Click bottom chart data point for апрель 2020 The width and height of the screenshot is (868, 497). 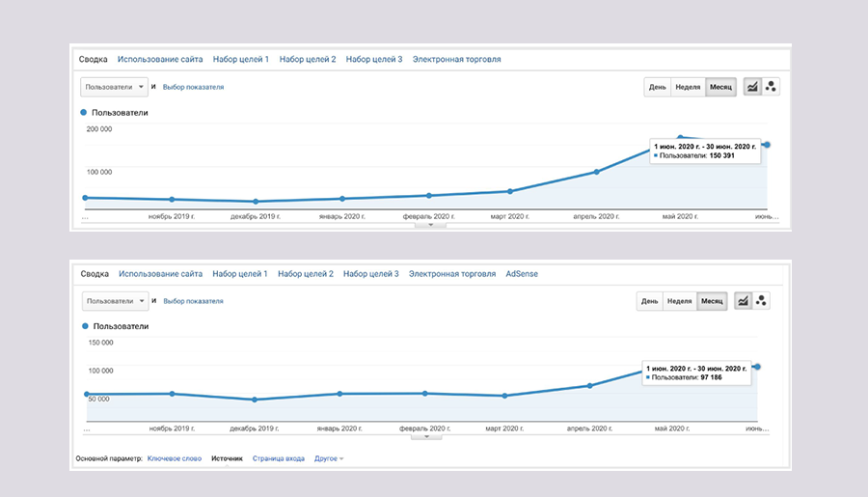pyautogui.click(x=589, y=386)
